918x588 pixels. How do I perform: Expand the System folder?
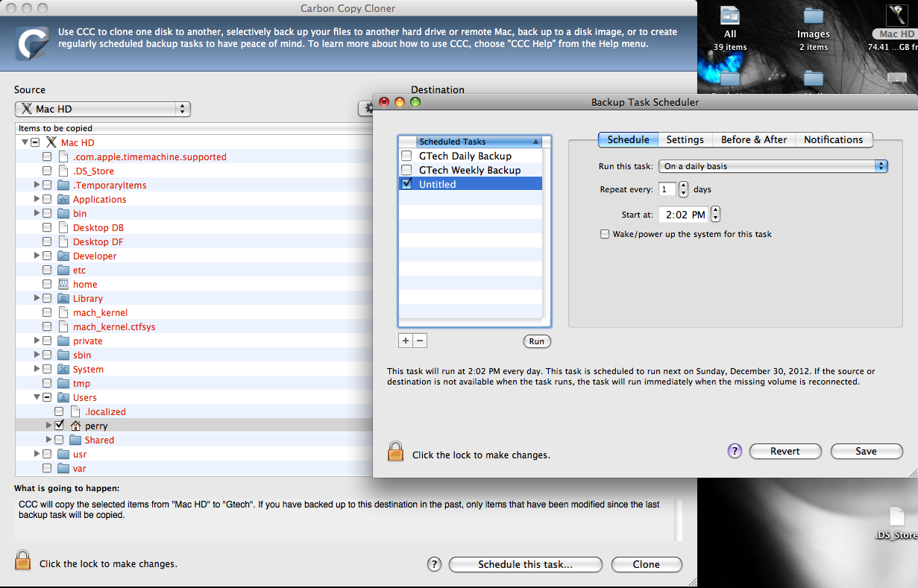[37, 370]
